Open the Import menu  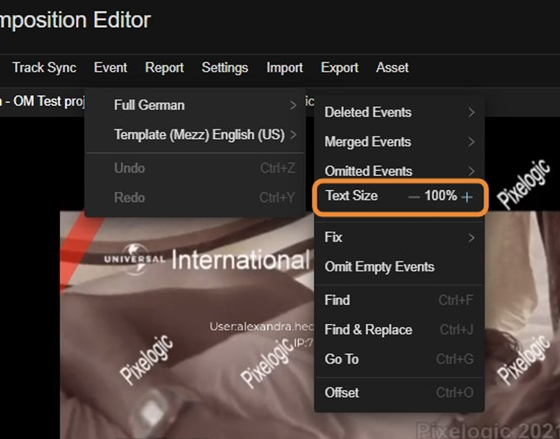(x=285, y=68)
